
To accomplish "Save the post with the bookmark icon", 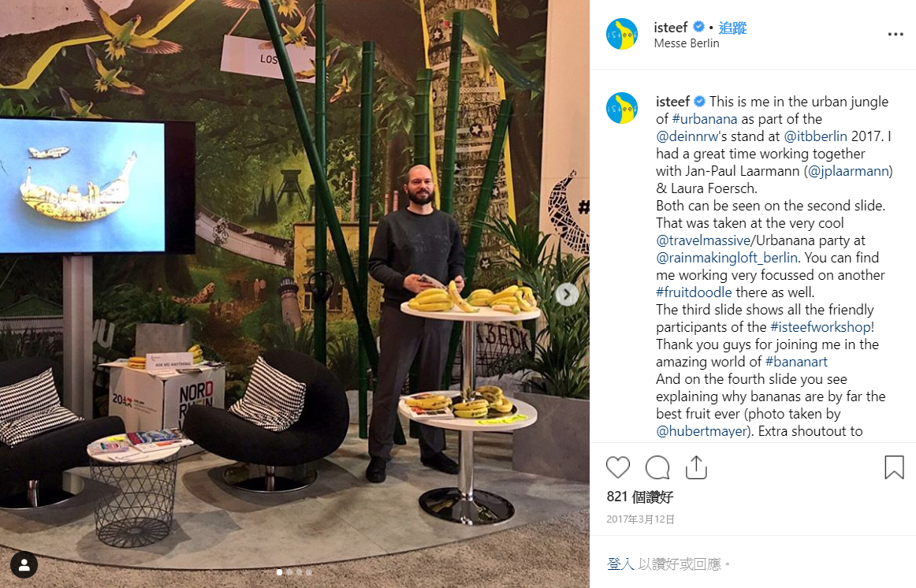I will click(894, 467).
